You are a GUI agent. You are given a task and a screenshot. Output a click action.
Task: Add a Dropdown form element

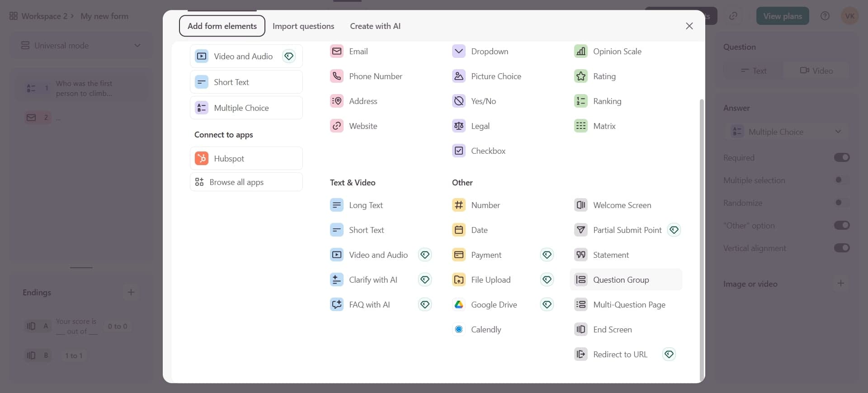pyautogui.click(x=489, y=52)
